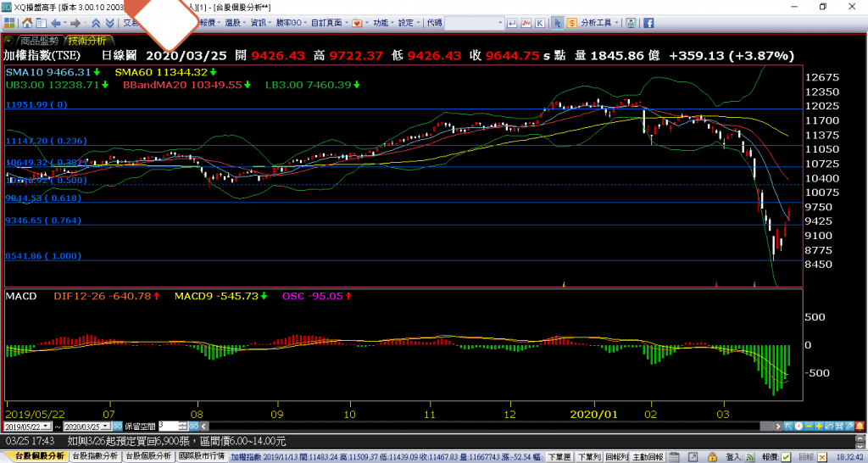Click the double down-arrow icon

pos(109,23)
